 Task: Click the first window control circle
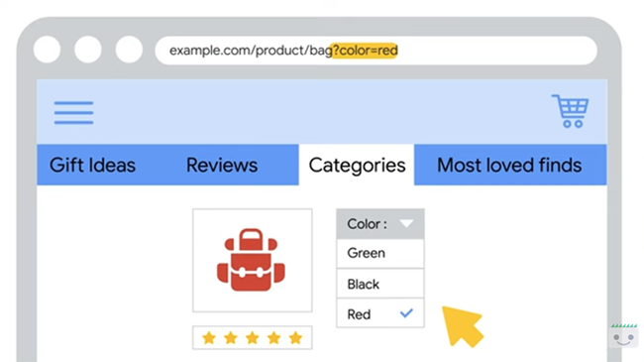point(47,50)
